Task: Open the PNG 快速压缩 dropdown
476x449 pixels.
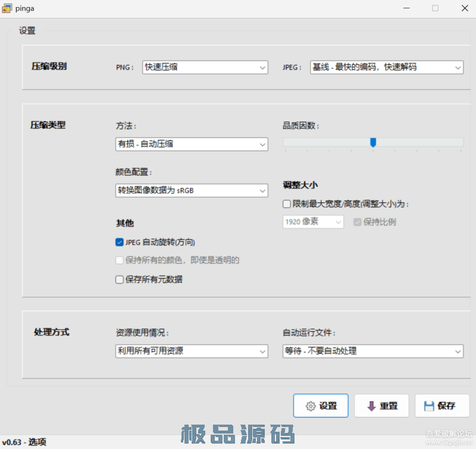Action: point(205,67)
